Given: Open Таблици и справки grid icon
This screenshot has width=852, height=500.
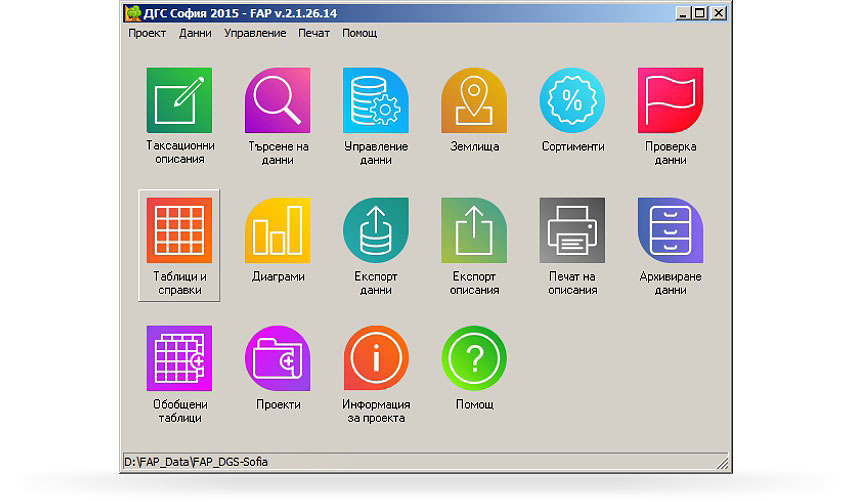Looking at the screenshot, I should pyautogui.click(x=179, y=230).
